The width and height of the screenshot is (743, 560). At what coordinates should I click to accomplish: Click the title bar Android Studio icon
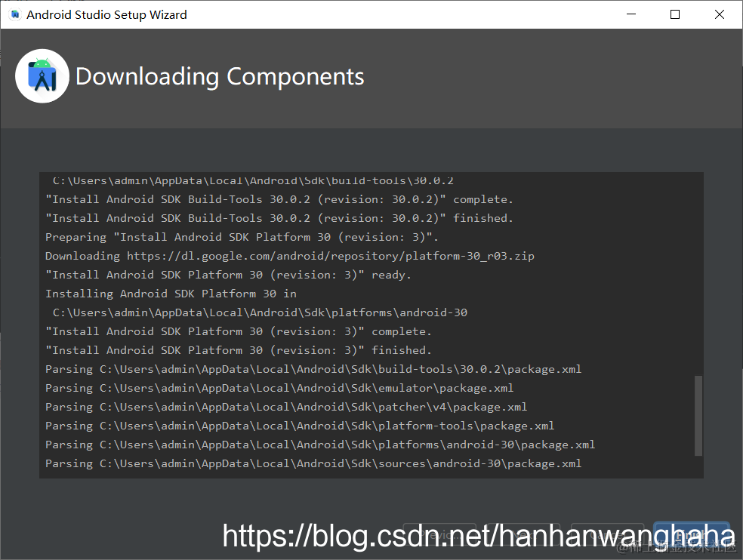[14, 14]
